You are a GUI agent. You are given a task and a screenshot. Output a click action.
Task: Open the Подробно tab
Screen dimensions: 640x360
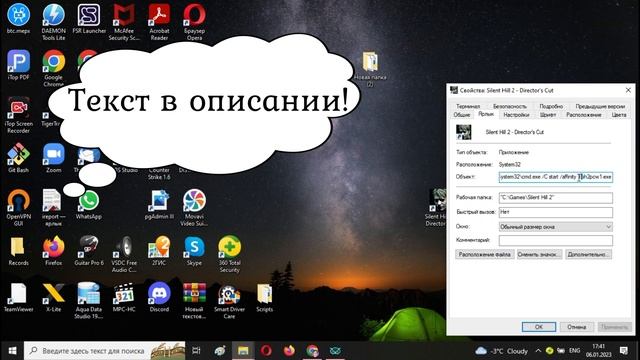click(x=551, y=106)
